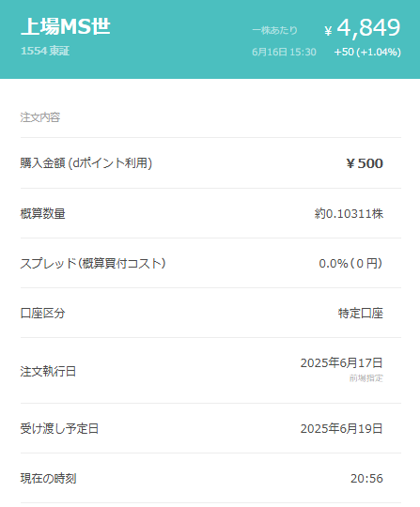The image size is (420, 507).
Task: Click the 上場MS世 stock name heading
Action: [x=66, y=26]
